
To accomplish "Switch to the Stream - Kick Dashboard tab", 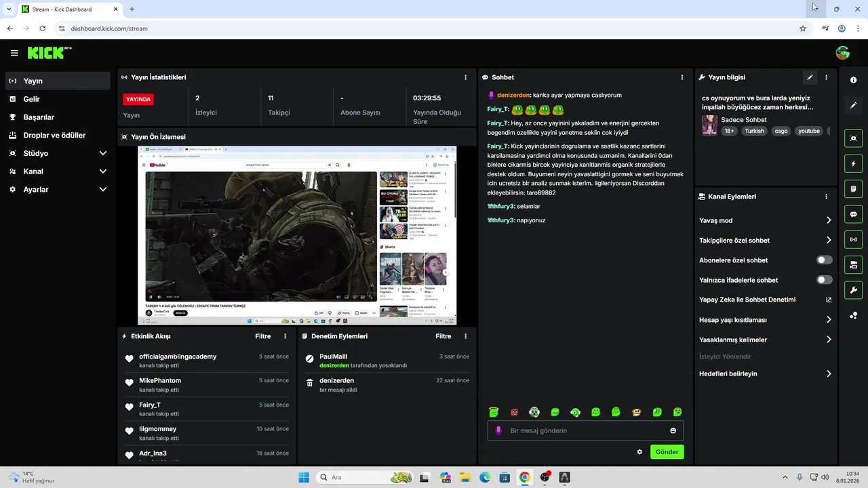I will (70, 9).
